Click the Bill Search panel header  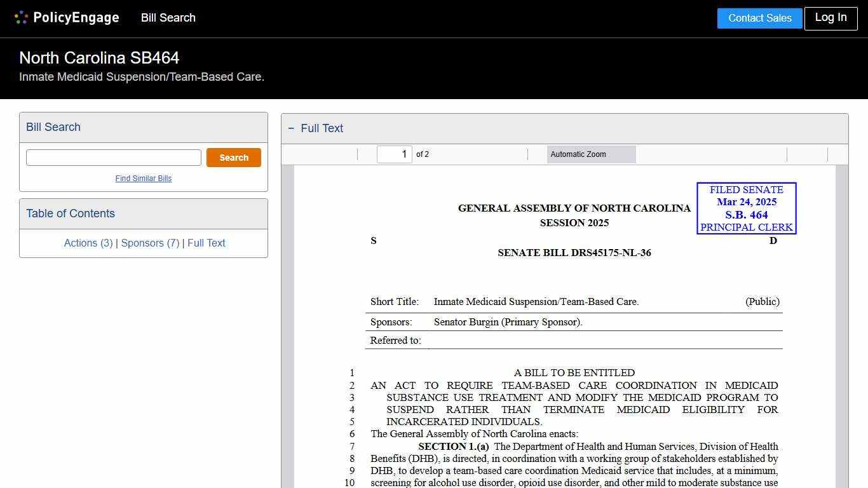click(x=53, y=127)
